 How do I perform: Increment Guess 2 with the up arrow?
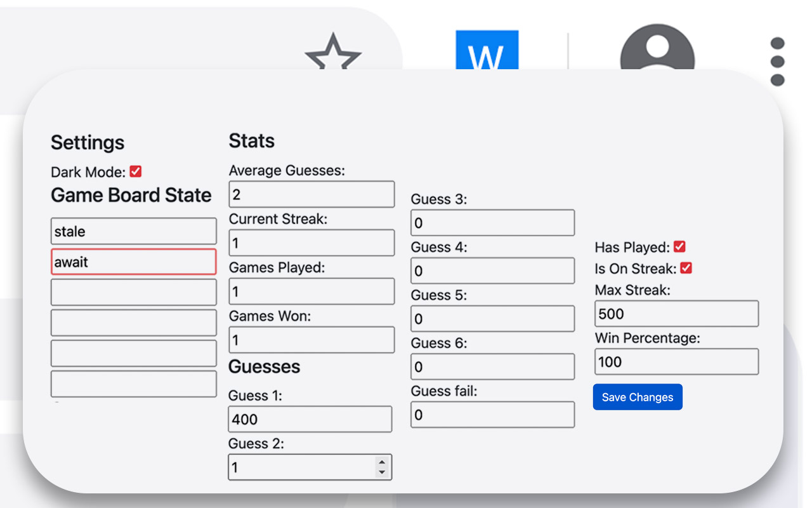click(x=381, y=462)
